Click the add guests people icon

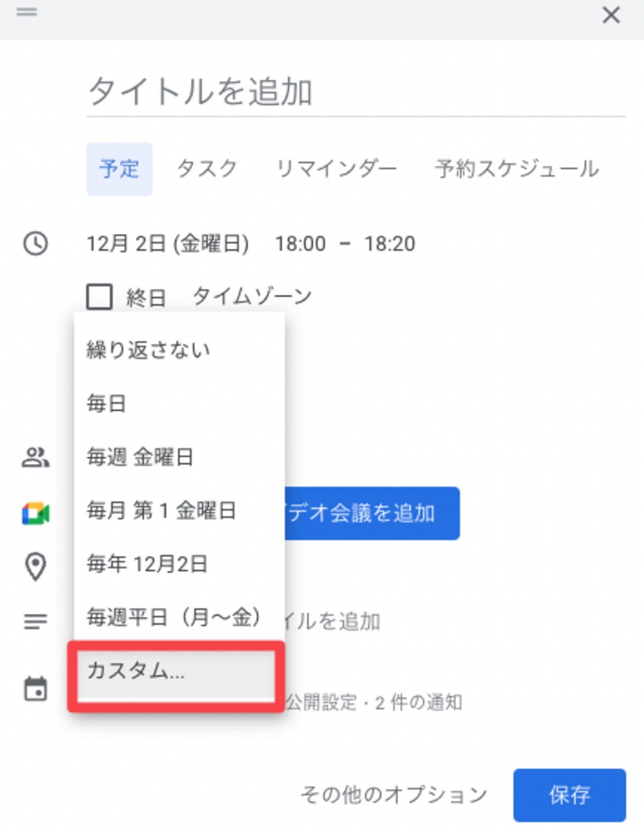[x=35, y=457]
